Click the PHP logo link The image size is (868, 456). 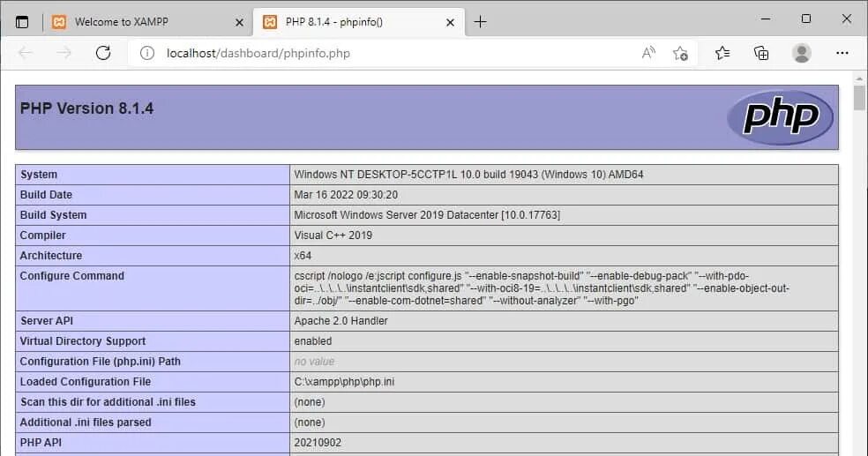click(x=780, y=117)
